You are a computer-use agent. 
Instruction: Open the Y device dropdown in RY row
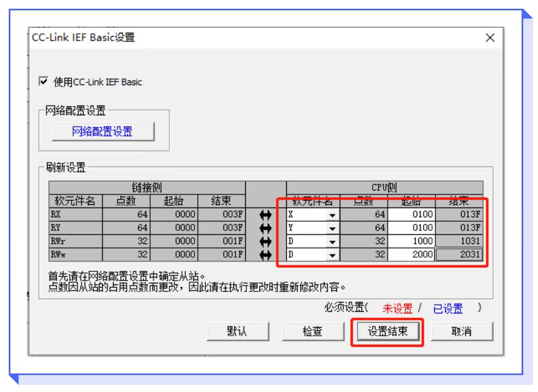pos(332,228)
